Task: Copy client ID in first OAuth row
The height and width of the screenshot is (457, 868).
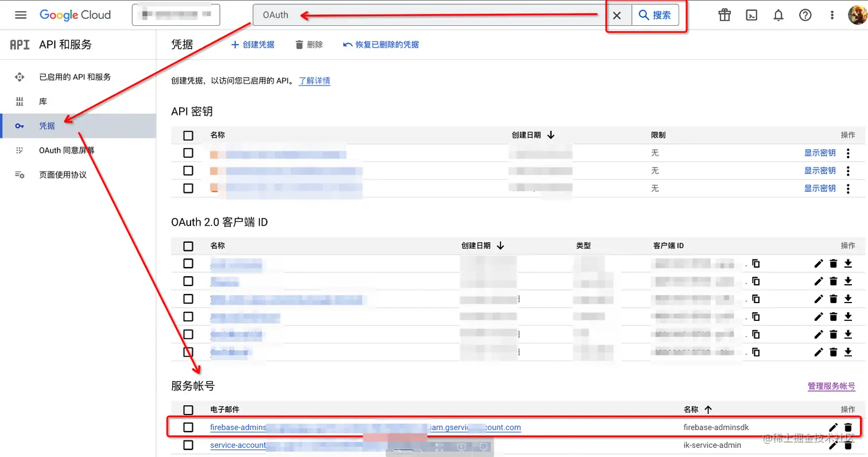Action: [756, 264]
